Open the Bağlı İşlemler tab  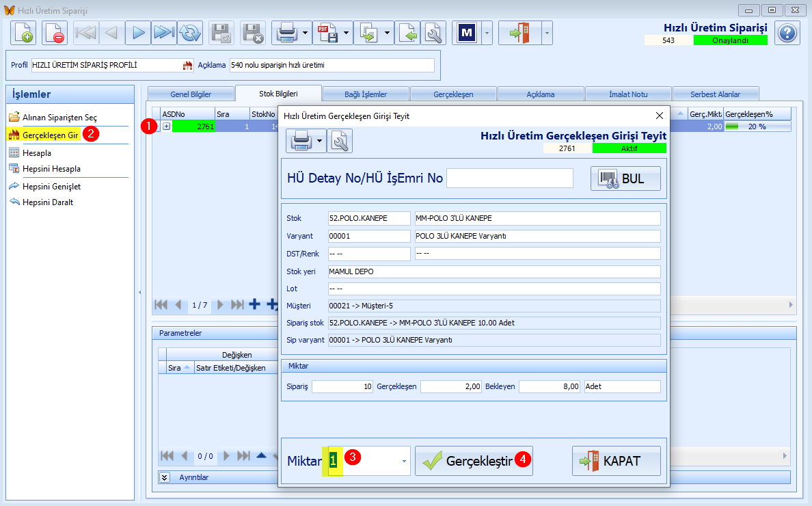[366, 94]
